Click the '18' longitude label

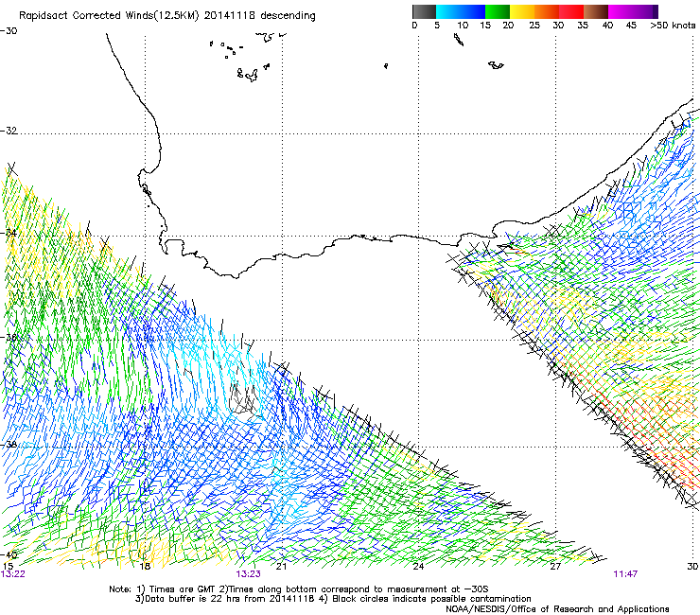pyautogui.click(x=145, y=567)
